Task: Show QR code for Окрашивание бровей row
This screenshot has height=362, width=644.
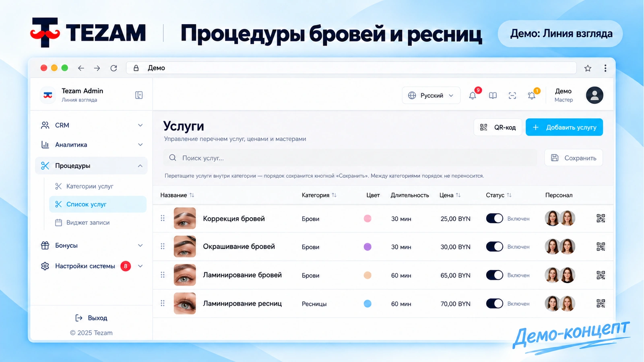Action: (601, 247)
